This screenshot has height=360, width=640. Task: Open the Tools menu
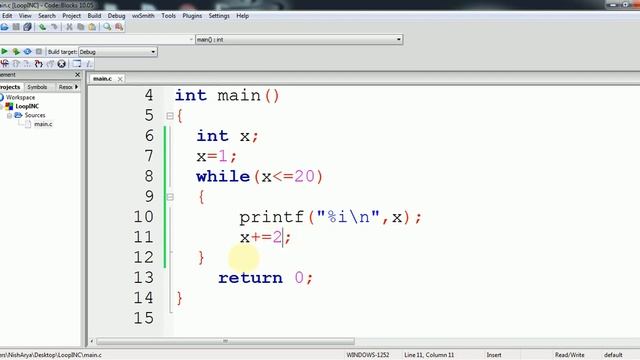[x=168, y=16]
